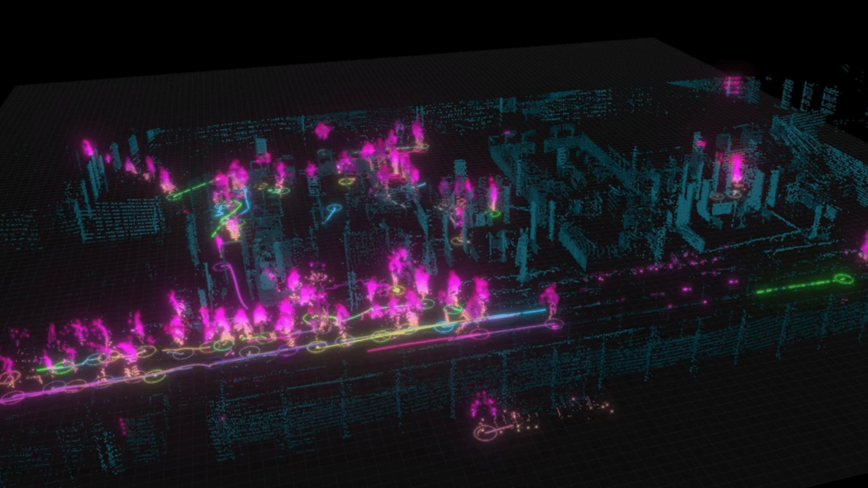
Task: Click the green tracking ring at far right
Action: (x=844, y=279)
